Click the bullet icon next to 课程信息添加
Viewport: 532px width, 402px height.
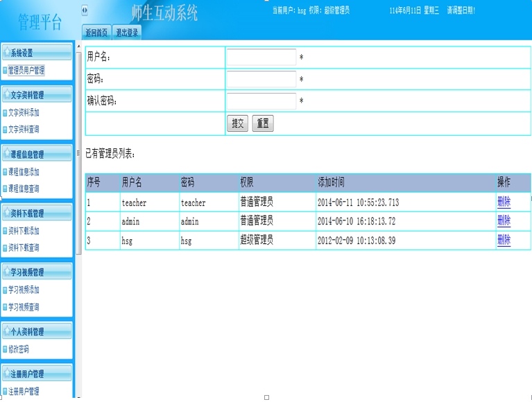tap(5, 172)
